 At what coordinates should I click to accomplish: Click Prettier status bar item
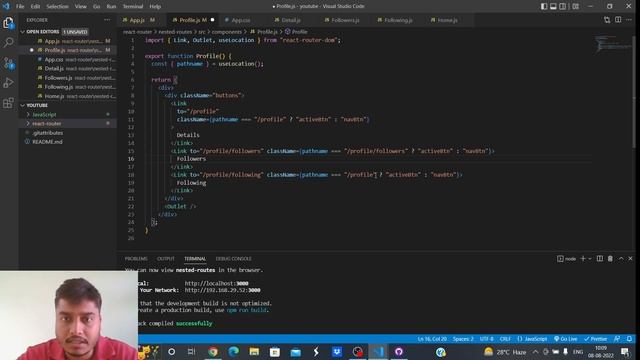tap(596, 339)
